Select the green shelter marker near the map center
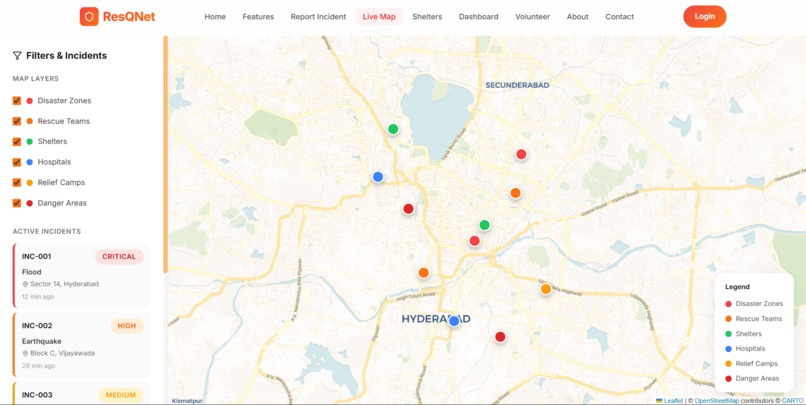 [x=484, y=225]
